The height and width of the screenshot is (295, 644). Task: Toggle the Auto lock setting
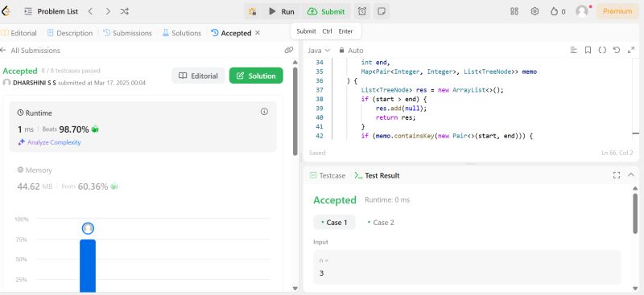coord(351,51)
